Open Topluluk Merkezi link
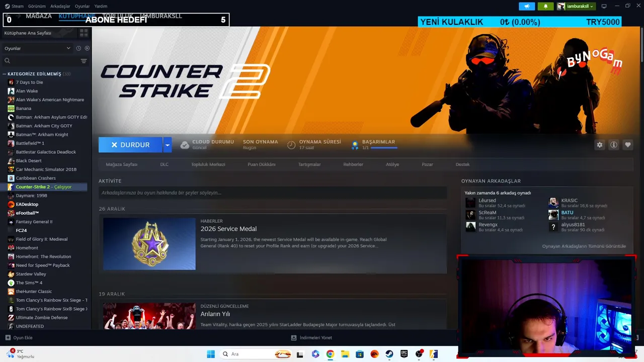 pyautogui.click(x=208, y=164)
